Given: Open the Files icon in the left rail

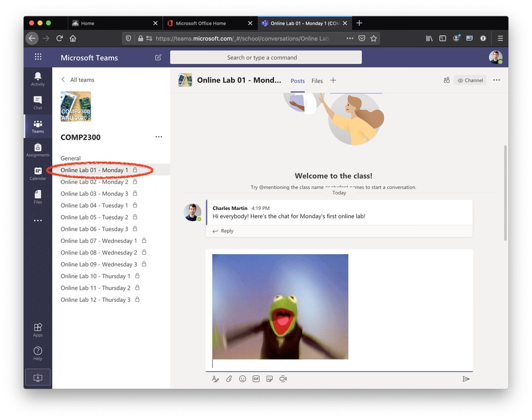Looking at the screenshot, I should tap(38, 197).
